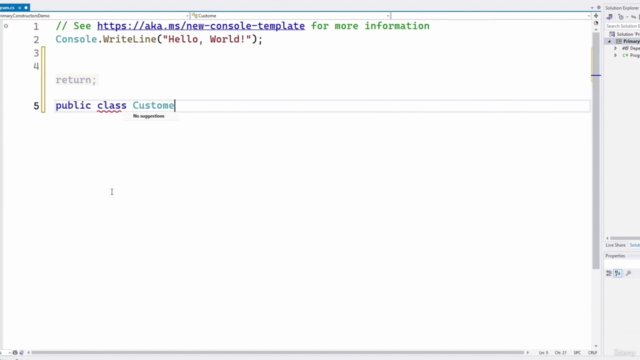The width and height of the screenshot is (640, 360).
Task: Click the 'No suggestions' IntelliSense popup
Action: (149, 116)
